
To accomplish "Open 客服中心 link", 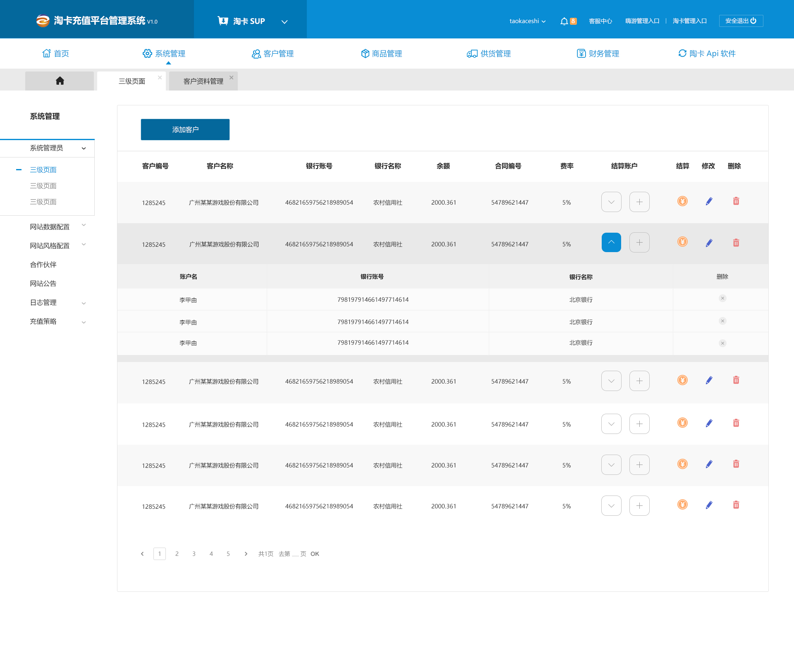I will (x=600, y=21).
